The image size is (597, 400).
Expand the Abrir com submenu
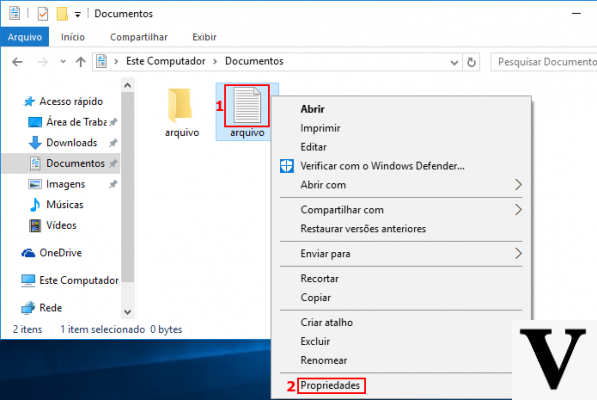tap(401, 185)
